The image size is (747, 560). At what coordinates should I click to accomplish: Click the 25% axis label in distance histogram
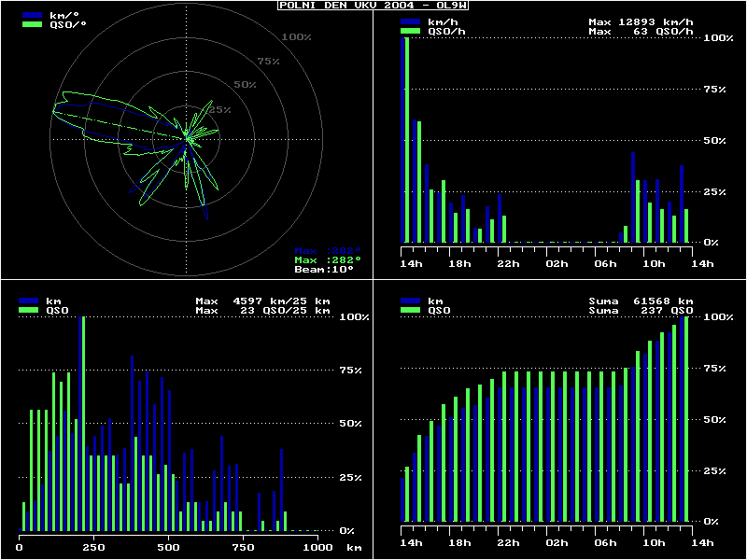pos(350,477)
